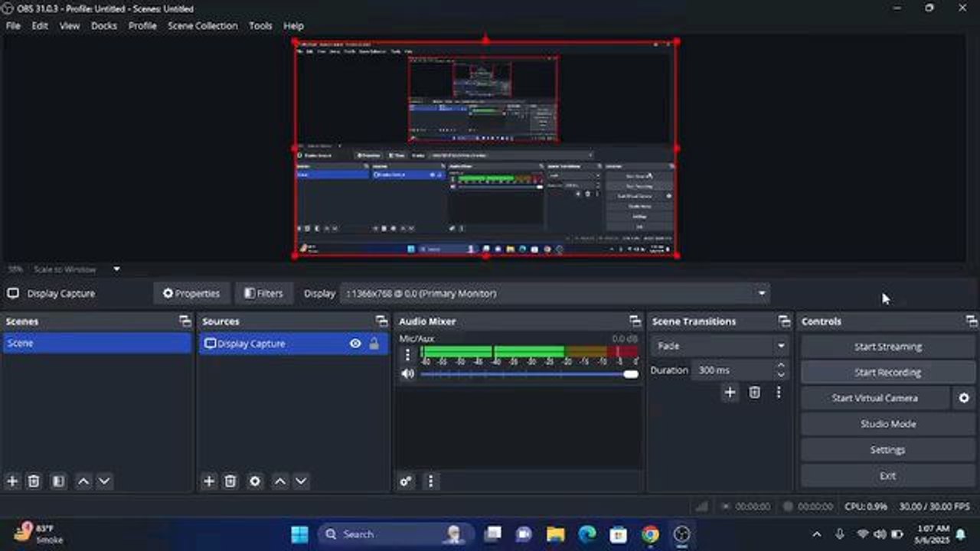Toggle Display Capture source lock

click(374, 344)
